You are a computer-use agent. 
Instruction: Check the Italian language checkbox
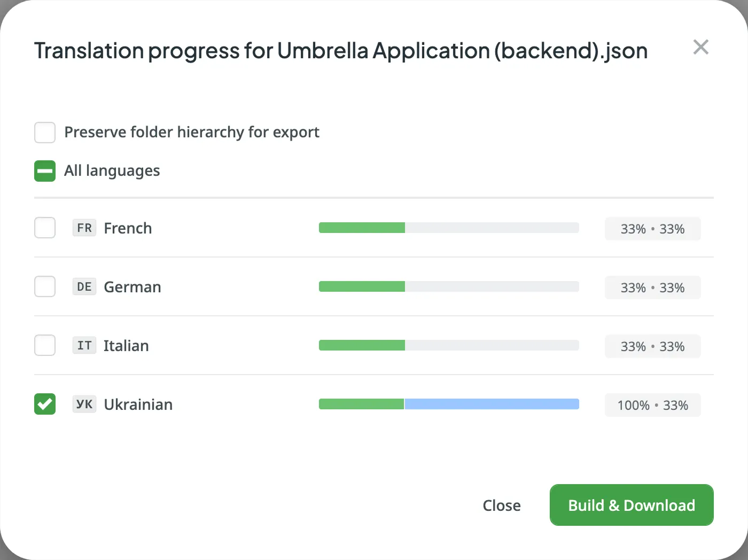(44, 345)
